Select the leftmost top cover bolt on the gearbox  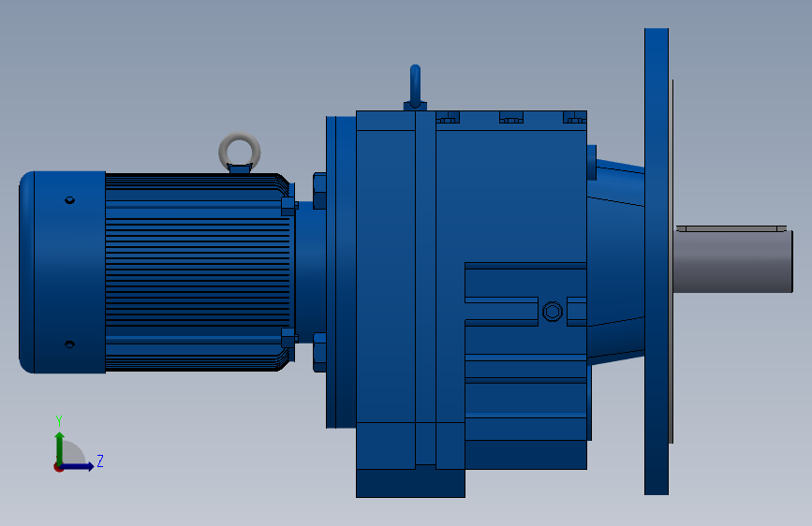(x=448, y=118)
